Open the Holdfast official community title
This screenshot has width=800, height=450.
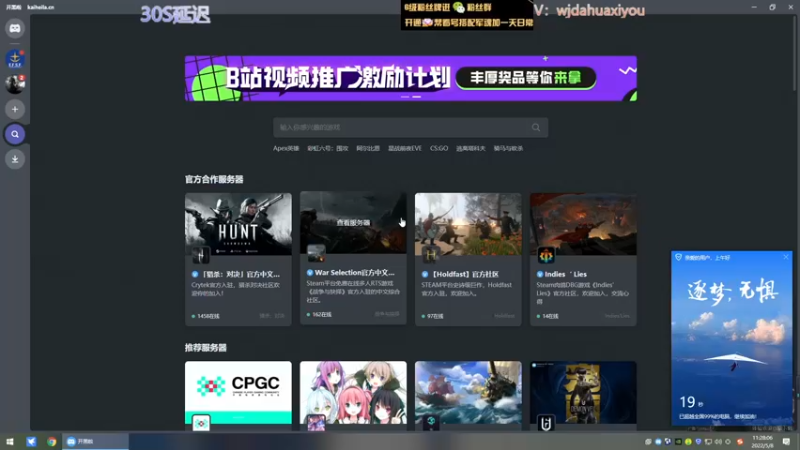pyautogui.click(x=464, y=274)
